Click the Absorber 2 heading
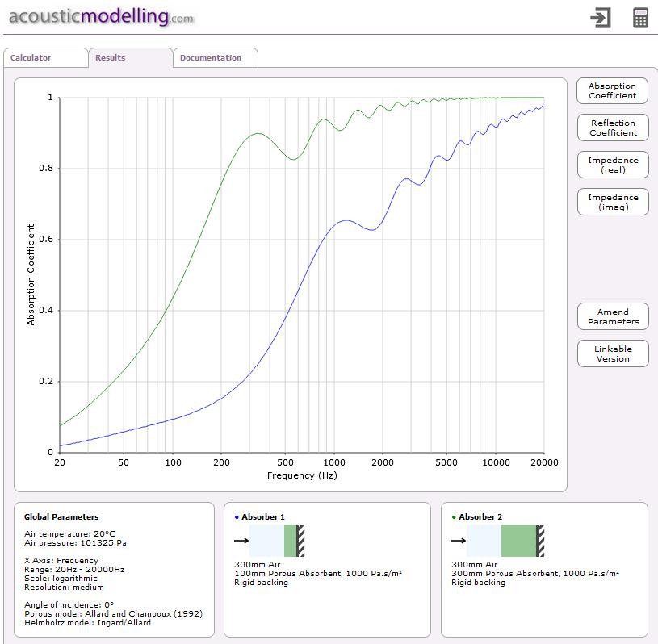 [481, 516]
